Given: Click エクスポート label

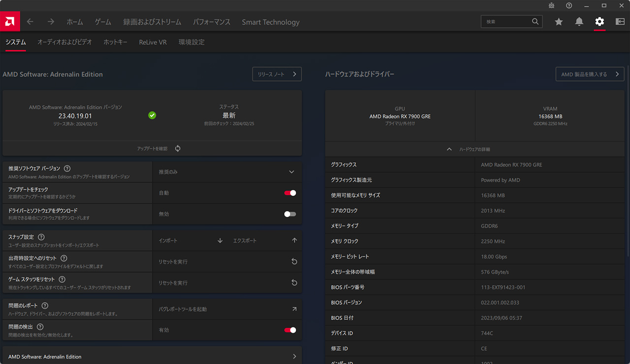Looking at the screenshot, I should point(245,241).
